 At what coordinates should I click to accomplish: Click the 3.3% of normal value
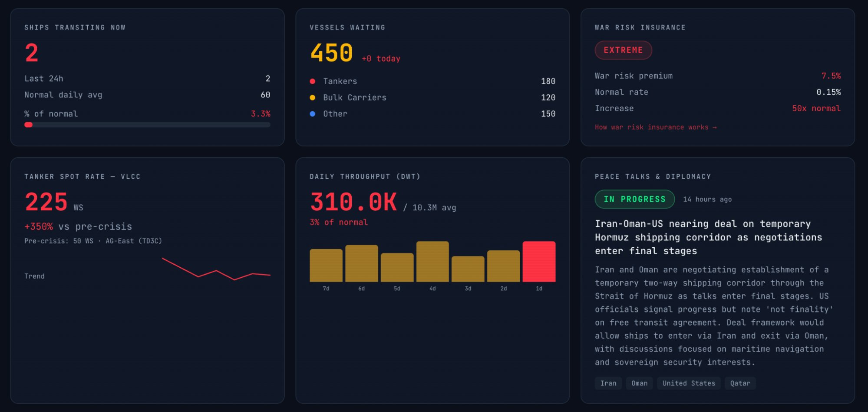(x=261, y=114)
